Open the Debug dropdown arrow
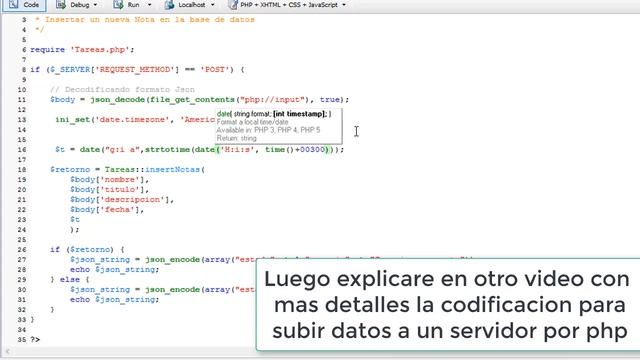The height and width of the screenshot is (360, 640). coord(96,5)
